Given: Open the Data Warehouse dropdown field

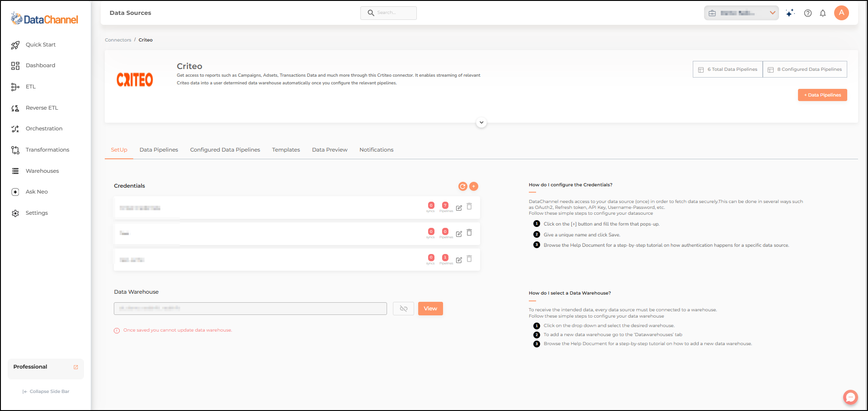Looking at the screenshot, I should click(250, 309).
